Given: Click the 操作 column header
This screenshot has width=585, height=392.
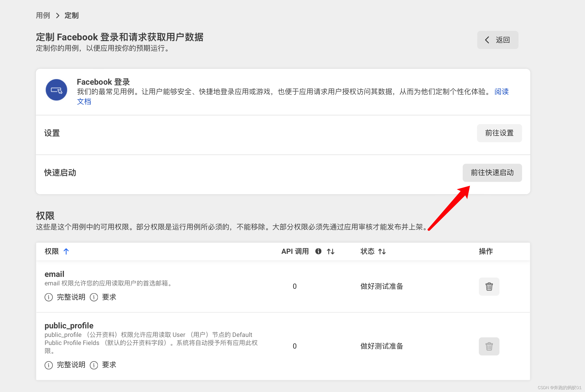Looking at the screenshot, I should tap(486, 251).
